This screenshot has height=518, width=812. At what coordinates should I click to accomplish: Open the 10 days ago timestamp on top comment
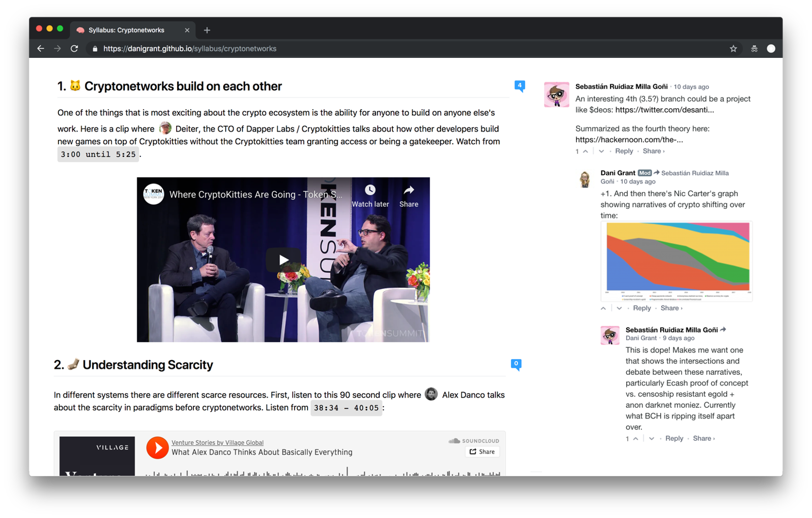point(691,87)
